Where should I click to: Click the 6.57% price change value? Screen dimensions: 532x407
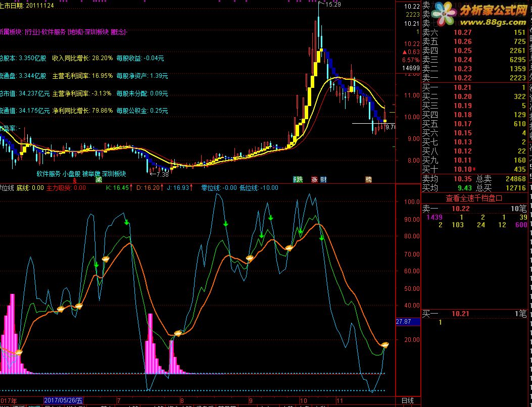[x=411, y=60]
